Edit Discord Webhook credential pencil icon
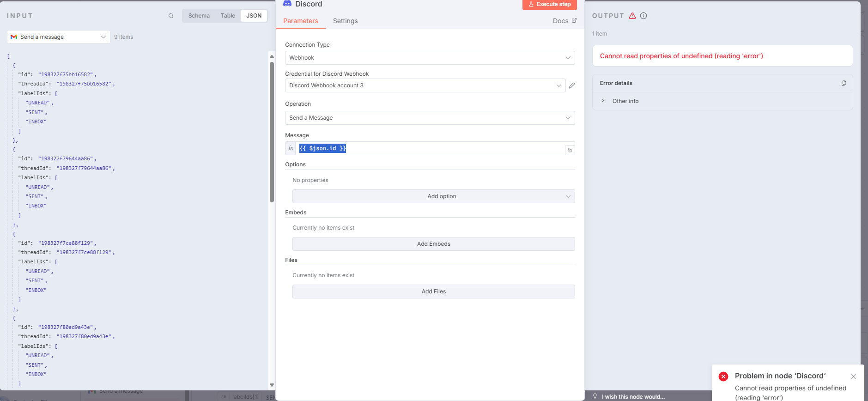The height and width of the screenshot is (401, 868). click(x=572, y=85)
